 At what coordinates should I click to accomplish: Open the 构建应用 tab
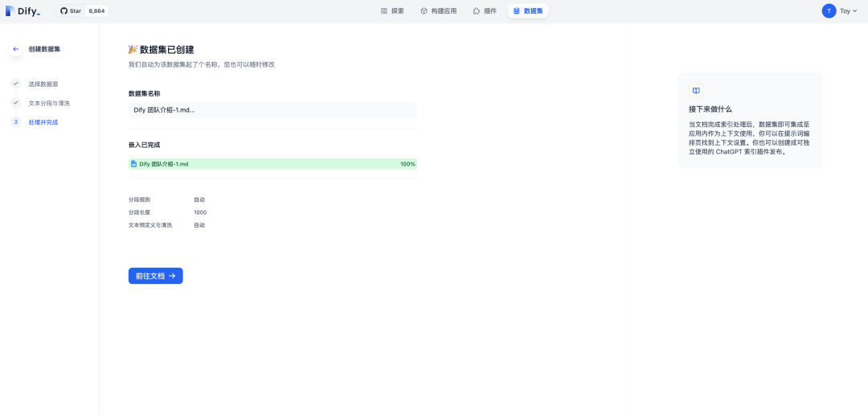(x=438, y=11)
